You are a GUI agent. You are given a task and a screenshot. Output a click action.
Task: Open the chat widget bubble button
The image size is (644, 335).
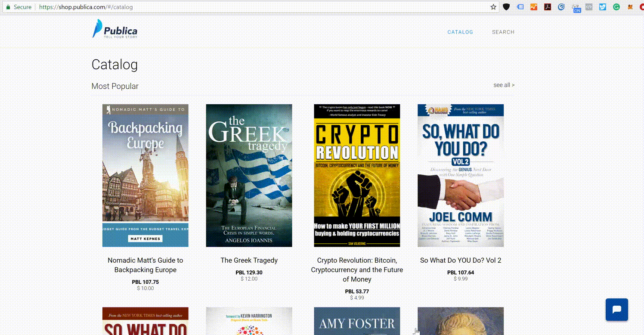pos(616,310)
